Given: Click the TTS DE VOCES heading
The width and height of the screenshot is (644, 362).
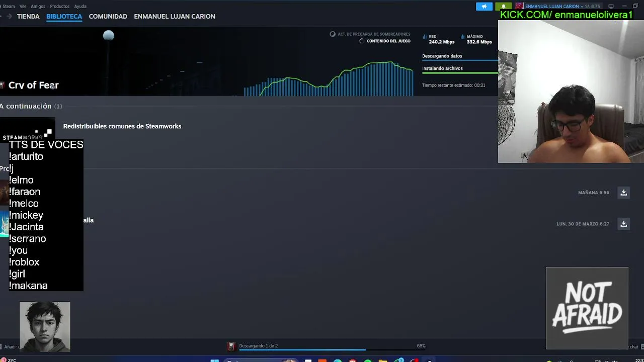Looking at the screenshot, I should (x=46, y=145).
